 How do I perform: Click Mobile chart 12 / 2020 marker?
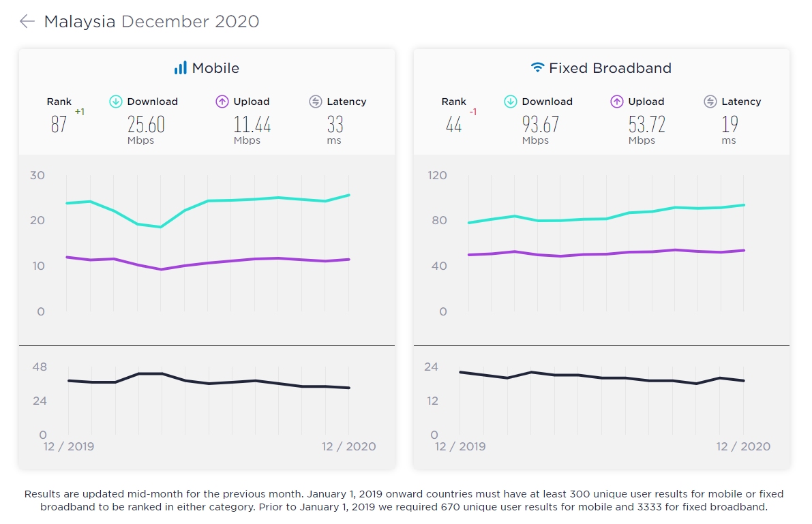click(x=348, y=447)
